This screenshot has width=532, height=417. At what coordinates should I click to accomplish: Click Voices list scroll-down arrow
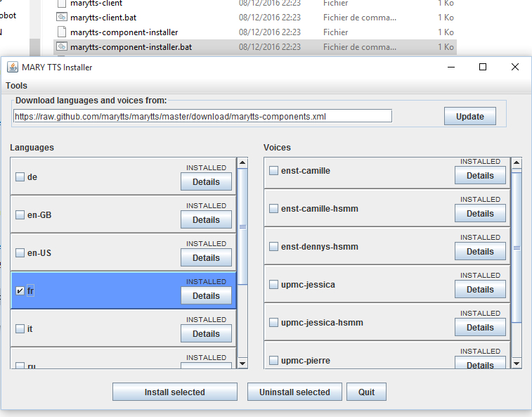517,364
